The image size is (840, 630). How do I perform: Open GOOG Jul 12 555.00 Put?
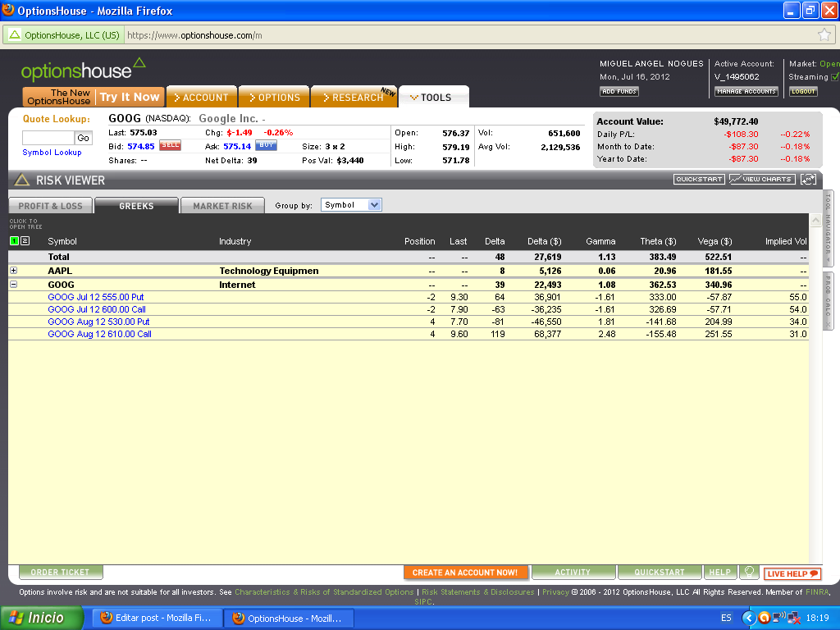point(96,297)
